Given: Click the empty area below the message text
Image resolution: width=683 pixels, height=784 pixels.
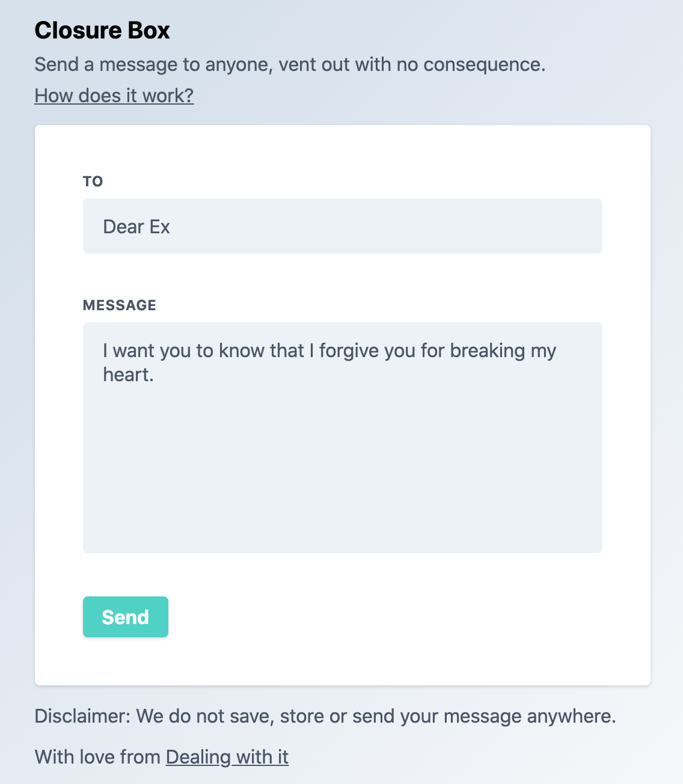Looking at the screenshot, I should point(341,481).
